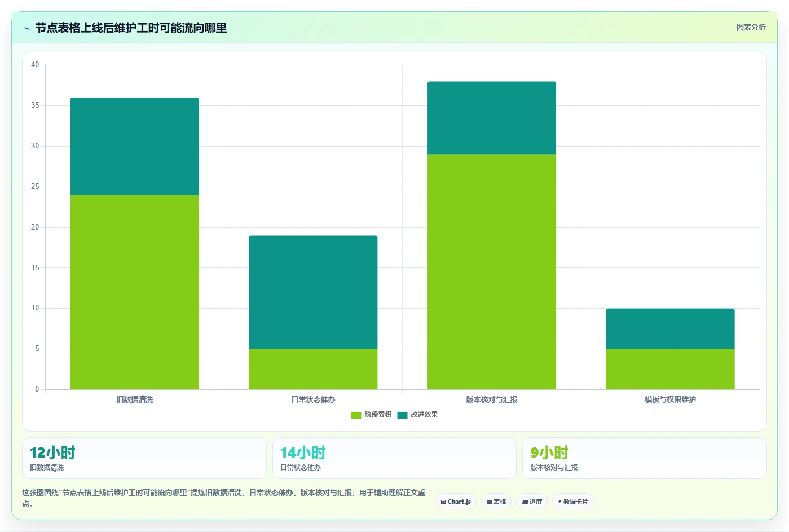Select the 12小时 旧数据清洗 stat card
Screen dimensions: 789x532
point(144,458)
